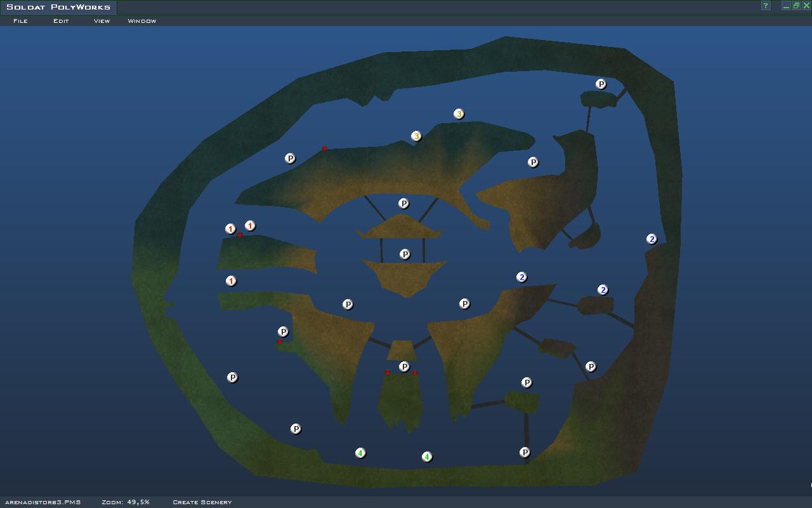This screenshot has height=508, width=812.
Task: Select the P marker above the central pagoda roof
Action: point(403,204)
